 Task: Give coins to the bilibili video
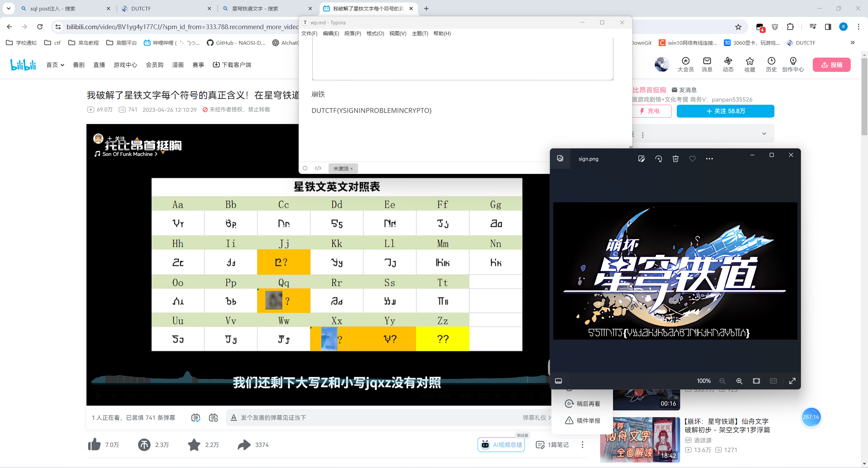[x=144, y=445]
